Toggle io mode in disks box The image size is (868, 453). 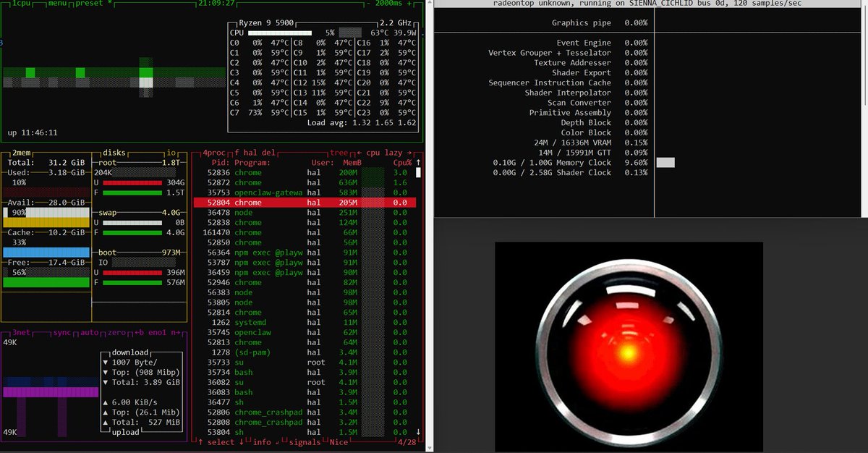(171, 153)
